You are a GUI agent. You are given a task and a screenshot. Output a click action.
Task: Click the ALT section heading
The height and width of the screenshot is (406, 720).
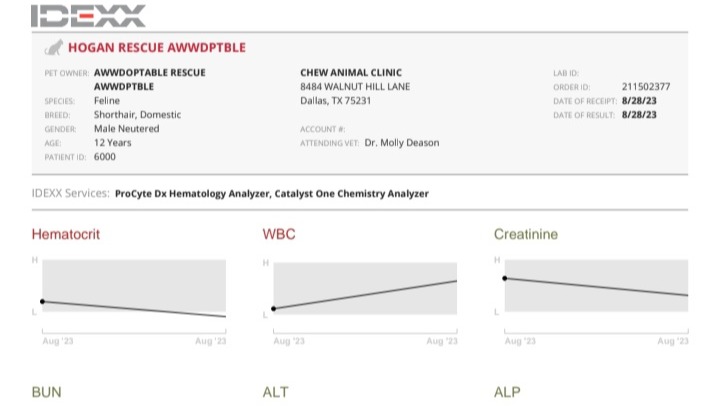pos(275,392)
